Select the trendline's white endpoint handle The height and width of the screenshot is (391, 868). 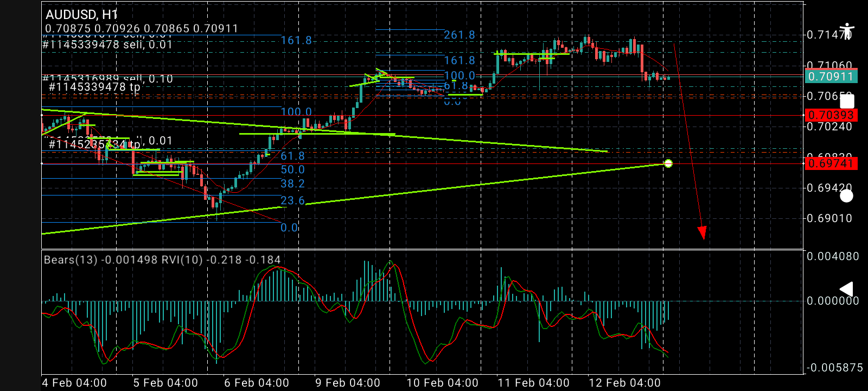(x=668, y=163)
